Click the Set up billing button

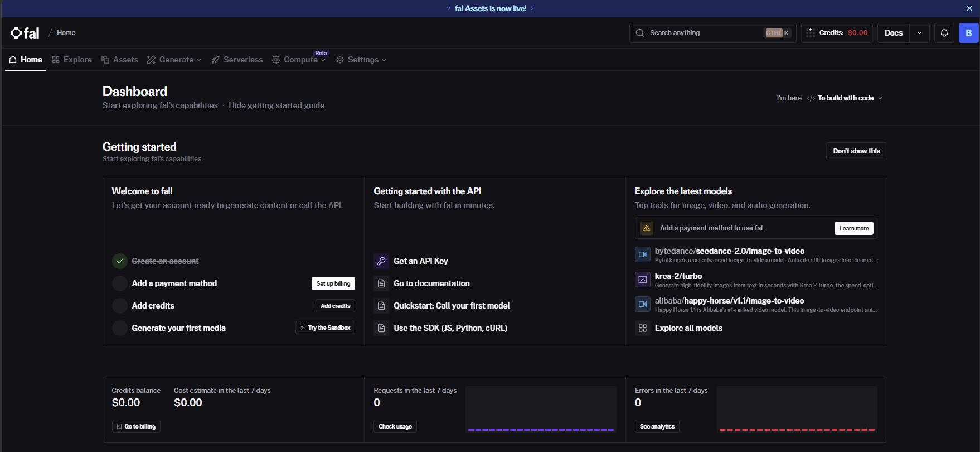333,283
